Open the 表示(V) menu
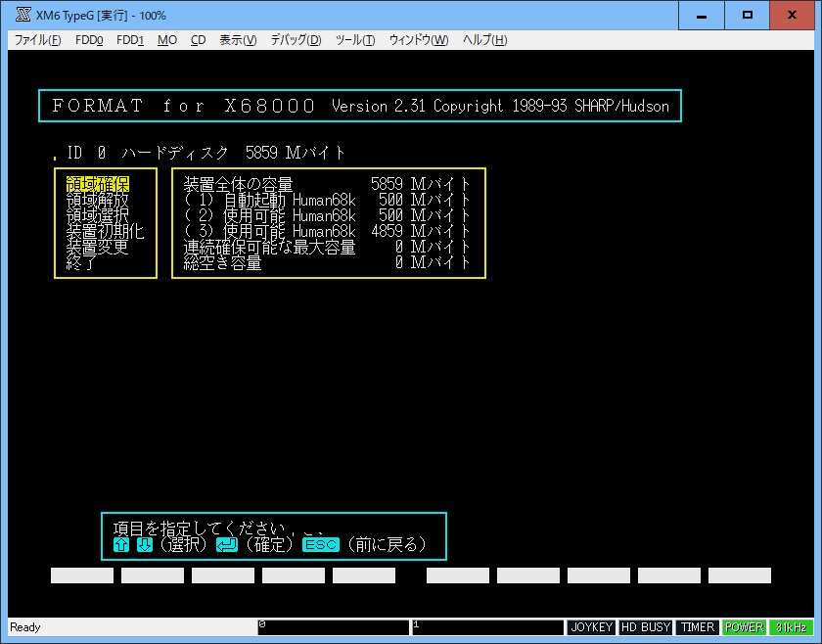Viewport: 822px width, 644px height. tap(238, 40)
